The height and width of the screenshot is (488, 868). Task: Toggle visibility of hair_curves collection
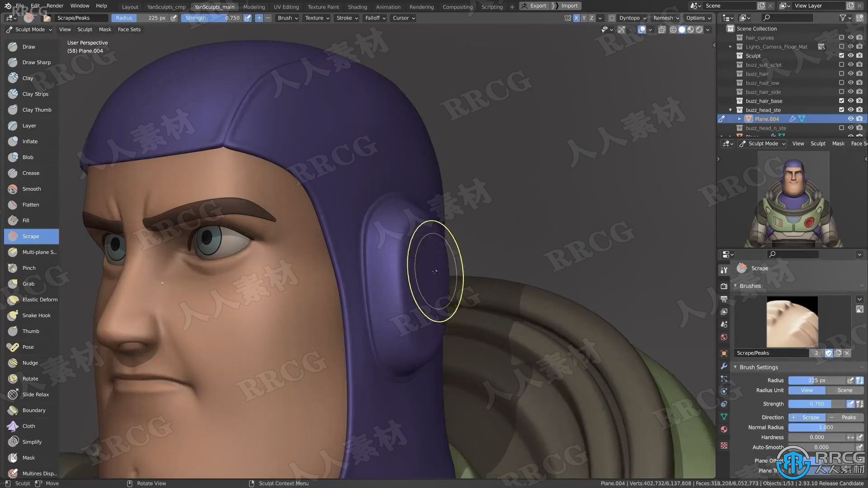[x=850, y=38]
